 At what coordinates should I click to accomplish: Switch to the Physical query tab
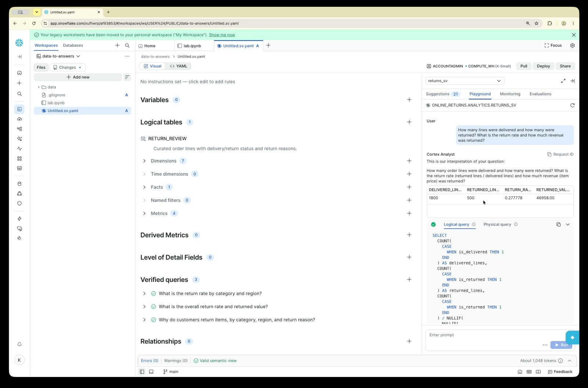pos(497,224)
